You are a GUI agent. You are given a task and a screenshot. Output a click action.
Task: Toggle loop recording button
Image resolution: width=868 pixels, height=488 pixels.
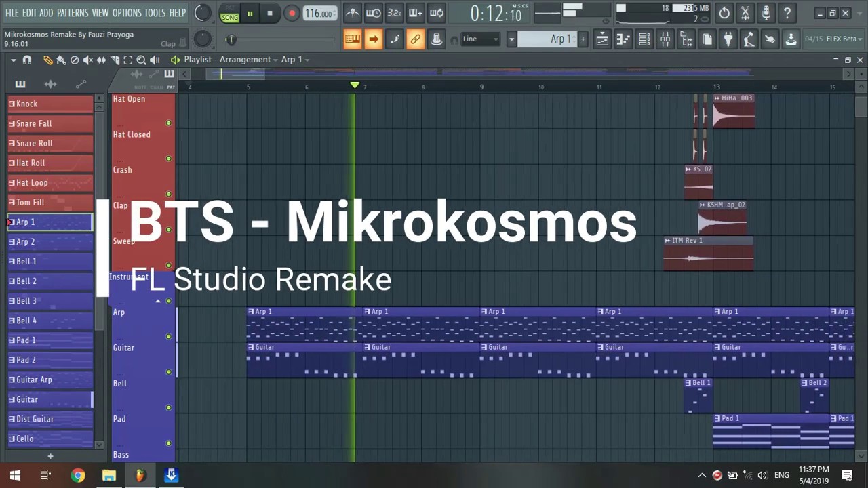point(437,13)
